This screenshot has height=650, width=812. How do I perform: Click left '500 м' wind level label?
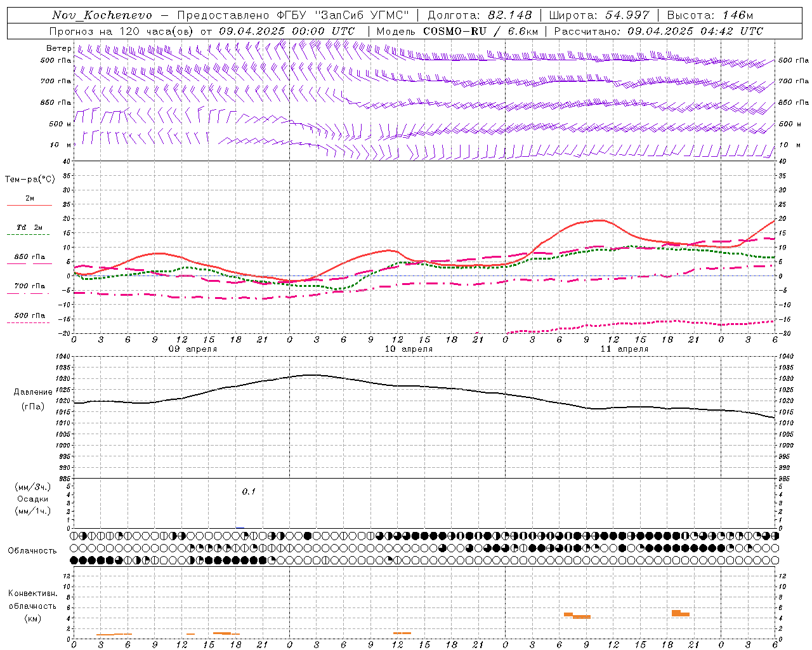pyautogui.click(x=60, y=124)
